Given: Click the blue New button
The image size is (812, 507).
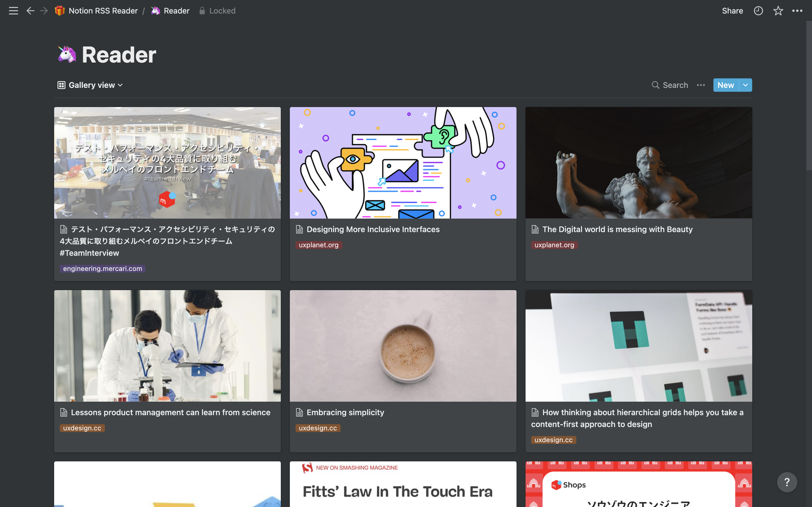Looking at the screenshot, I should click(725, 85).
